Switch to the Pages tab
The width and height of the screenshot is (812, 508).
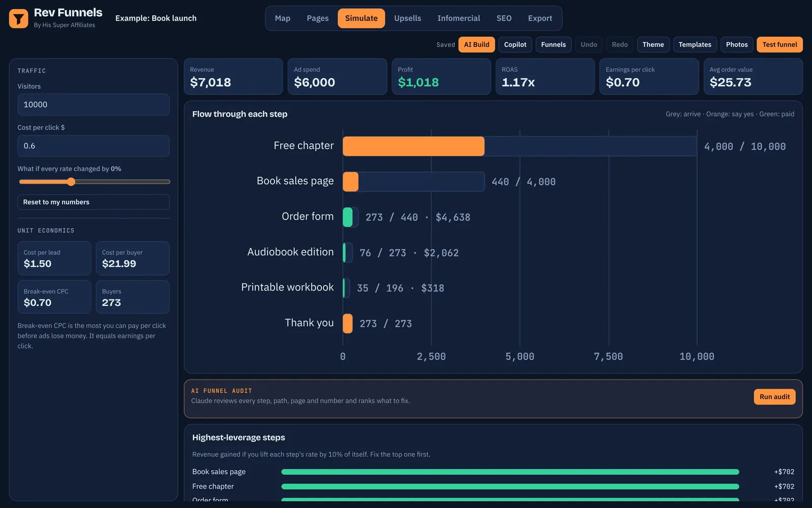pos(318,18)
